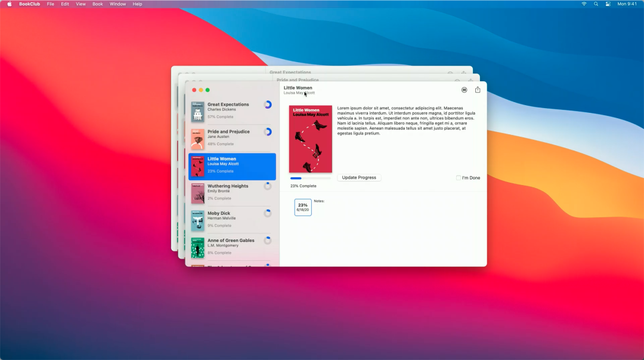Image resolution: width=644 pixels, height=360 pixels.
Task: Click 'Herman Melville' author text
Action: [221, 218]
